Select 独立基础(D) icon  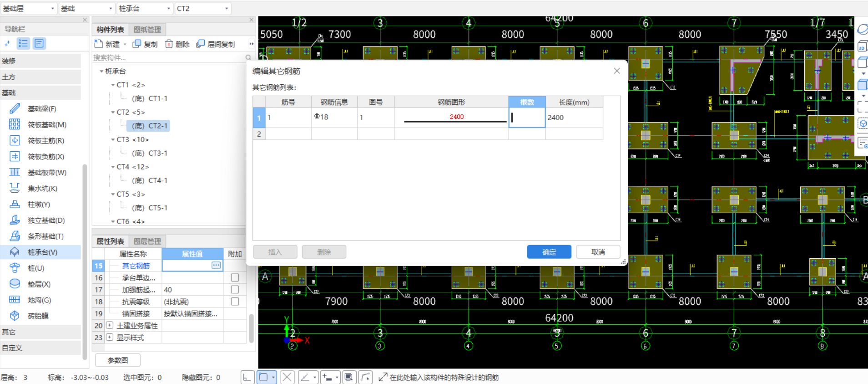point(15,220)
